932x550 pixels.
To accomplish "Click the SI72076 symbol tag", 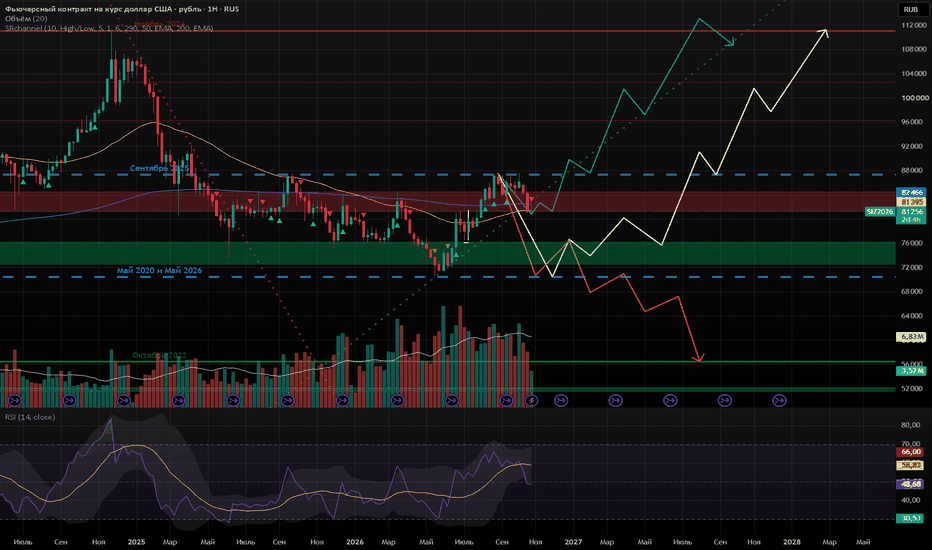I will [x=880, y=212].
